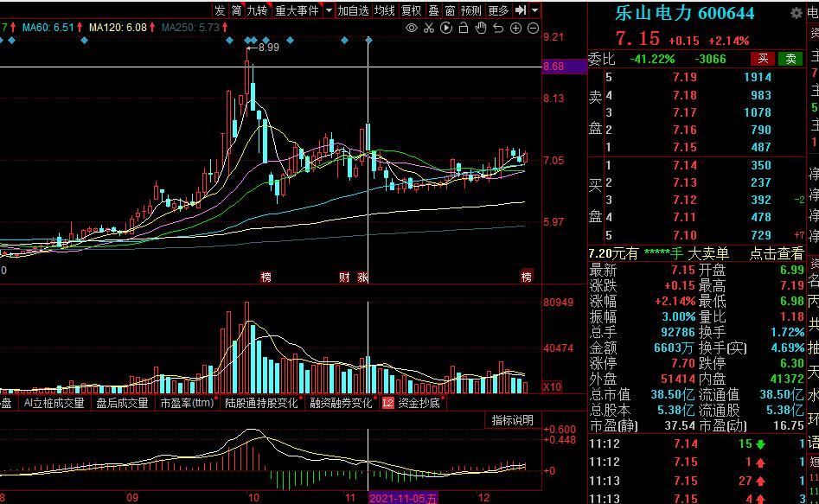Toggle the 均线 moving average display
819x504 pixels.
point(385,10)
